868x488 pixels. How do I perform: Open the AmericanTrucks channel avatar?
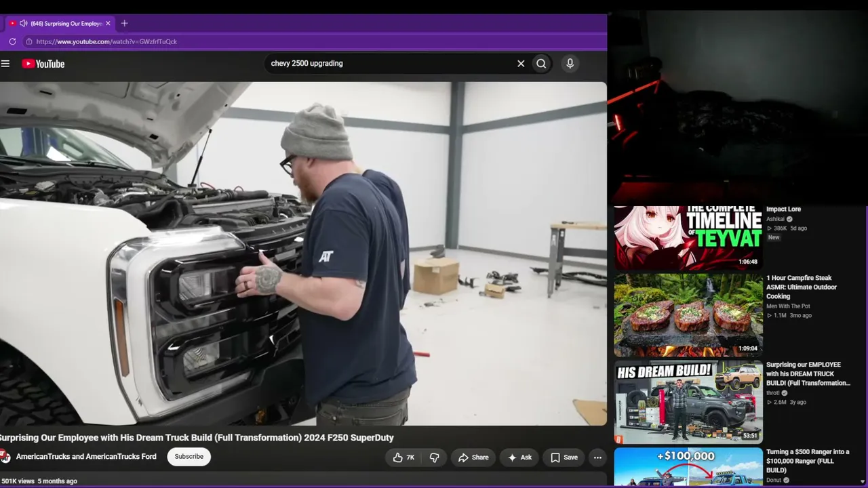tap(5, 457)
